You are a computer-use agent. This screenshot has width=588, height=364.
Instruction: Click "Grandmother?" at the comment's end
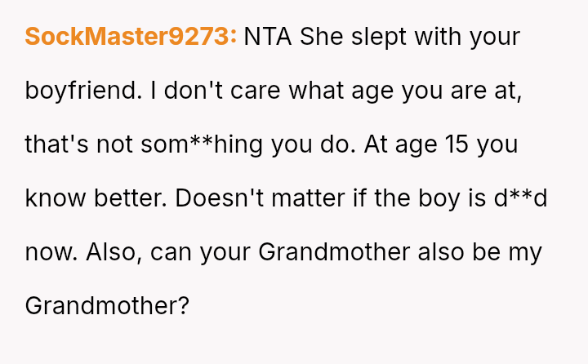pos(107,306)
